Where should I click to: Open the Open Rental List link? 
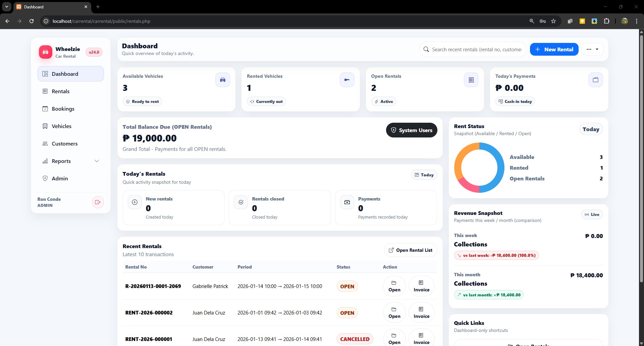click(x=410, y=250)
